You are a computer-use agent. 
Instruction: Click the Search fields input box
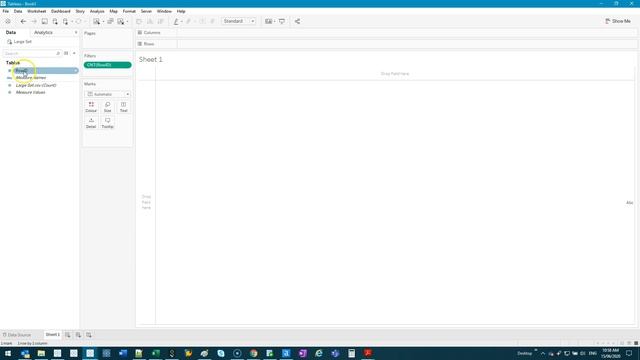click(31, 53)
